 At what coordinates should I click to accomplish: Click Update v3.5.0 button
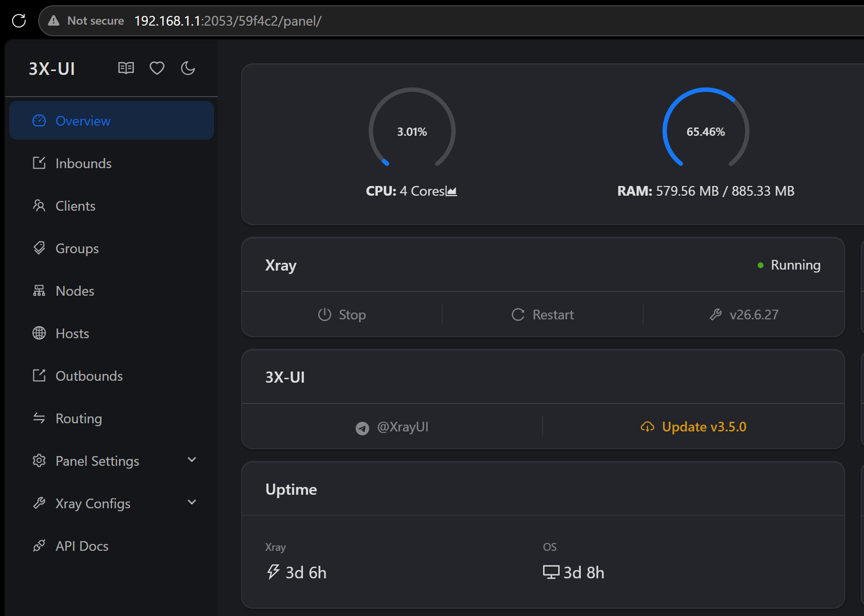pyautogui.click(x=693, y=427)
